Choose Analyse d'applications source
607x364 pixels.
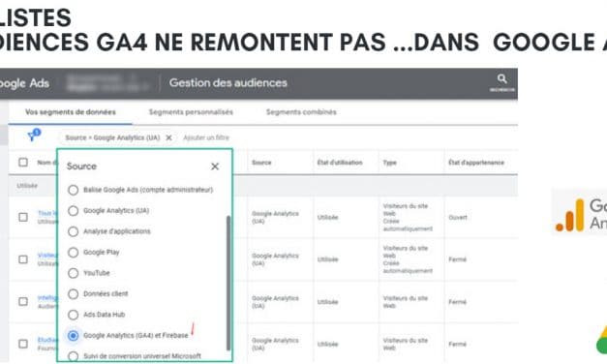pyautogui.click(x=74, y=231)
